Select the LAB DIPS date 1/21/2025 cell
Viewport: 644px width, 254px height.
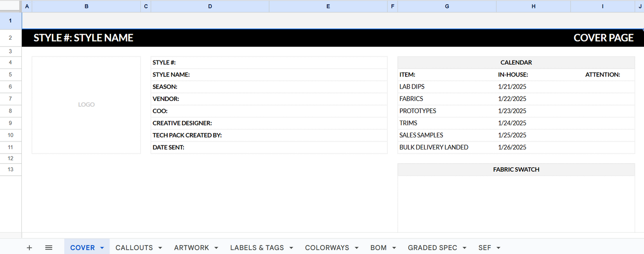(512, 87)
